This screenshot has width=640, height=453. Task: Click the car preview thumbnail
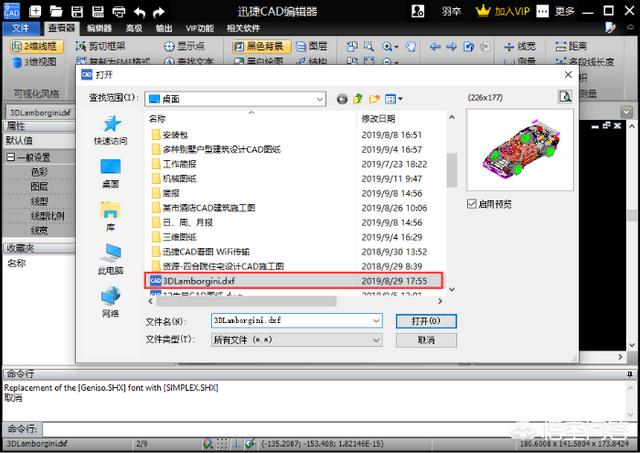click(x=520, y=149)
